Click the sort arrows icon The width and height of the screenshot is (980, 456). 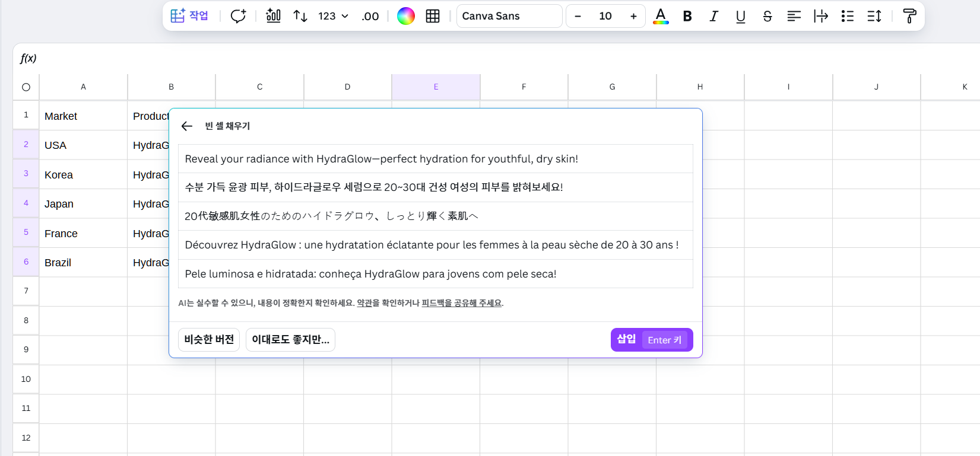pyautogui.click(x=300, y=16)
